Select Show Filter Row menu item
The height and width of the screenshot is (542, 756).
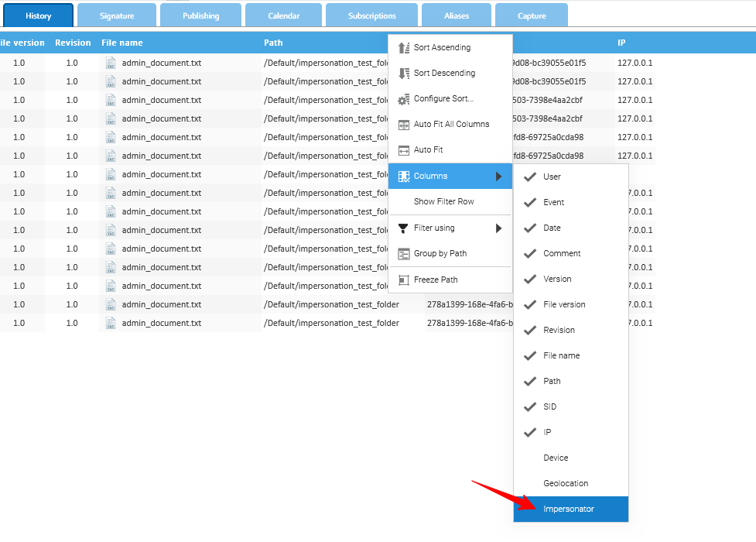coord(443,202)
